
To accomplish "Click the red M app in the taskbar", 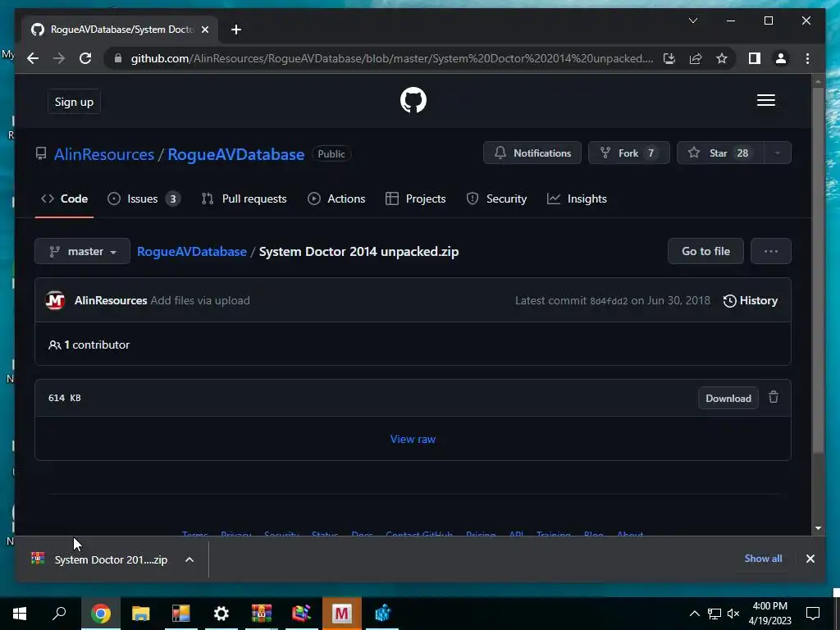I will pyautogui.click(x=342, y=614).
